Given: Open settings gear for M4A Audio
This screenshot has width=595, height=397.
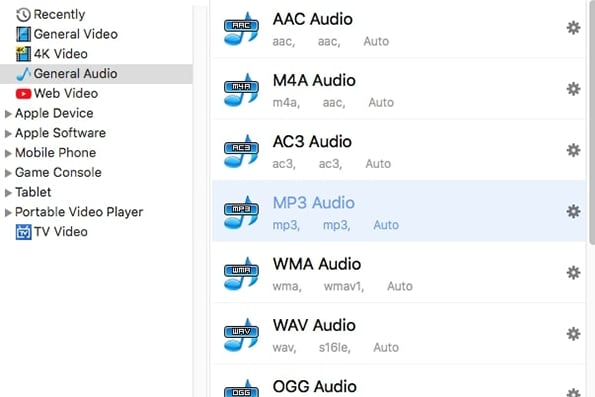Looking at the screenshot, I should click(573, 89).
